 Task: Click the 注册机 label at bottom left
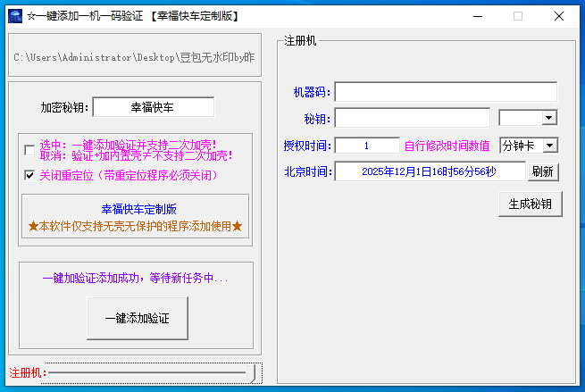[25, 371]
